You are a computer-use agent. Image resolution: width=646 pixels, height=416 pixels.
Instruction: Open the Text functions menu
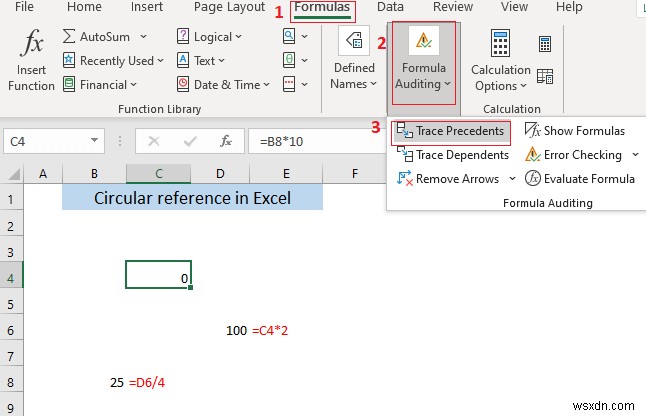point(201,61)
